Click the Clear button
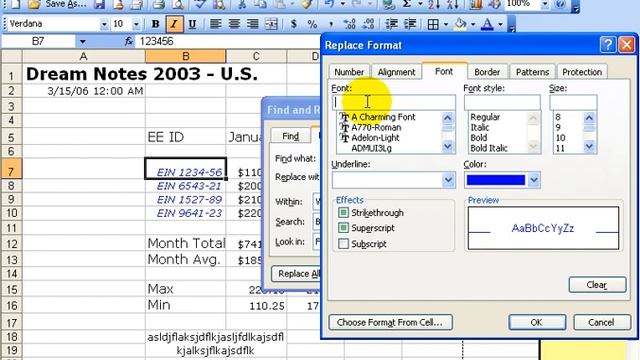640x360 pixels. point(597,284)
